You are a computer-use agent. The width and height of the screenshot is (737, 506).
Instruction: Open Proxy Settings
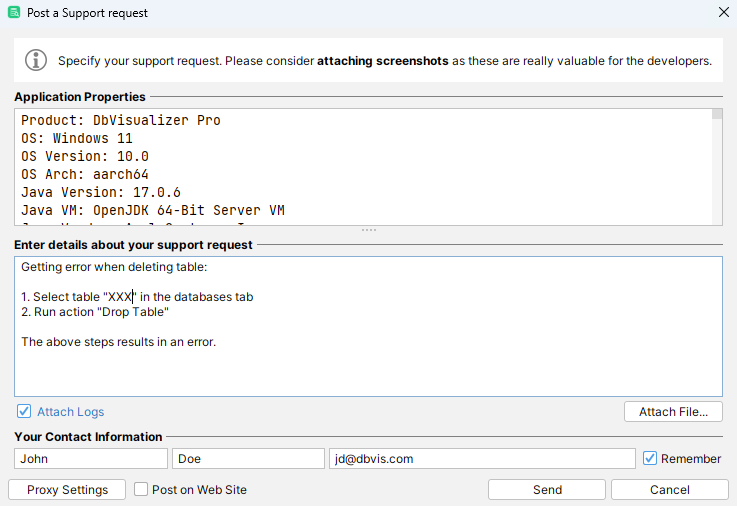coord(67,490)
